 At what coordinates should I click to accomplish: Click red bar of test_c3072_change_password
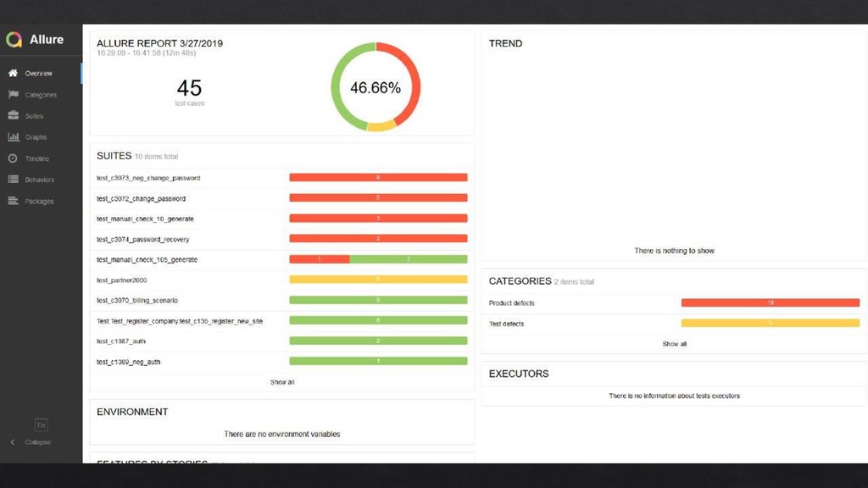click(x=378, y=197)
